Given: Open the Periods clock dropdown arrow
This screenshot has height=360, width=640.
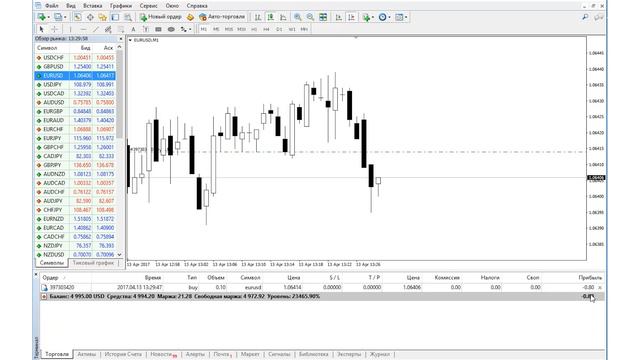Looking at the screenshot, I should (x=389, y=18).
